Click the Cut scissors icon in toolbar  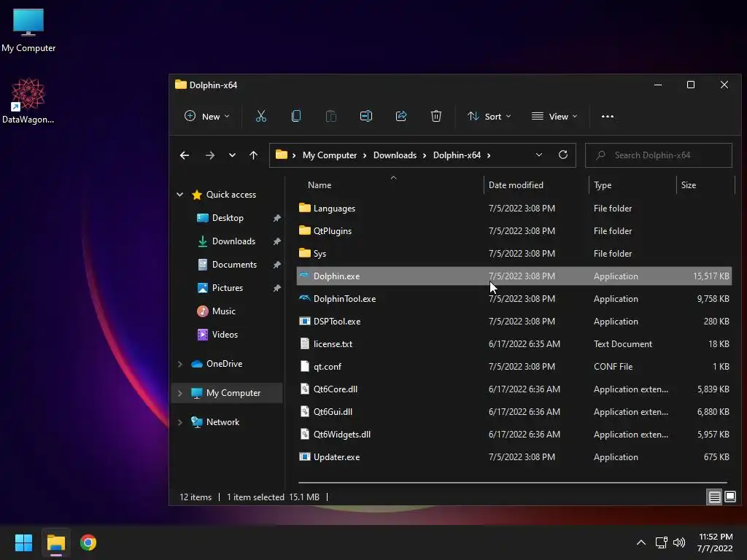pyautogui.click(x=260, y=116)
